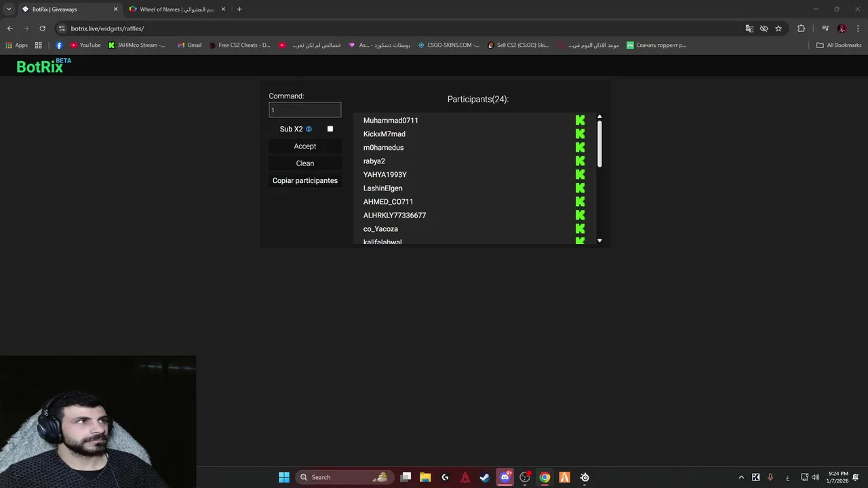Open File Explorer from the taskbar
Image resolution: width=868 pixels, height=488 pixels.
coord(425,477)
